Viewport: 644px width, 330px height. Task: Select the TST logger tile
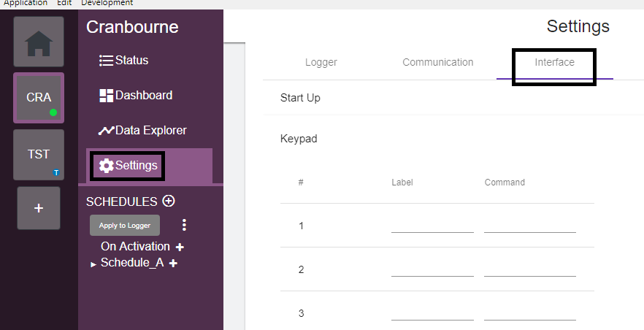point(39,154)
